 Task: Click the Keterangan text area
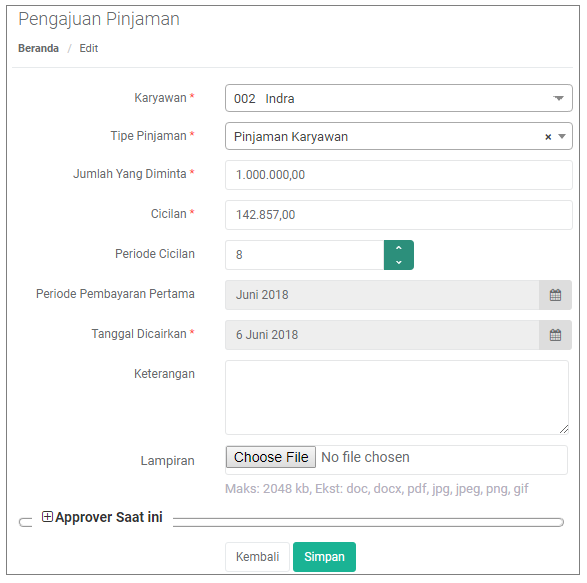point(397,397)
